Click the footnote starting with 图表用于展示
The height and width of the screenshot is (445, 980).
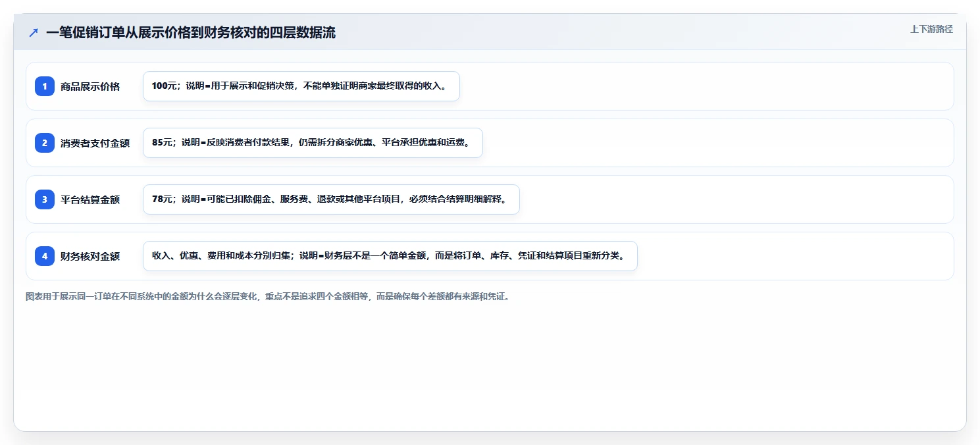pos(267,297)
